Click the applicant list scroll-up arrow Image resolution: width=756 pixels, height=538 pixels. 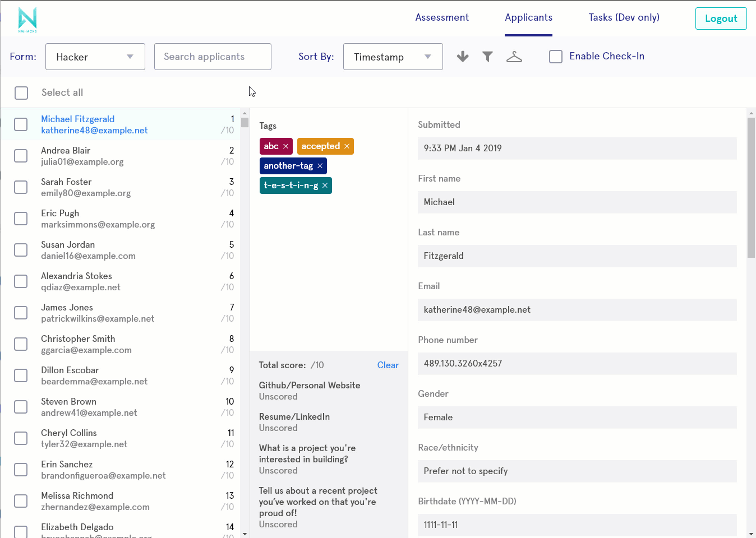[245, 112]
